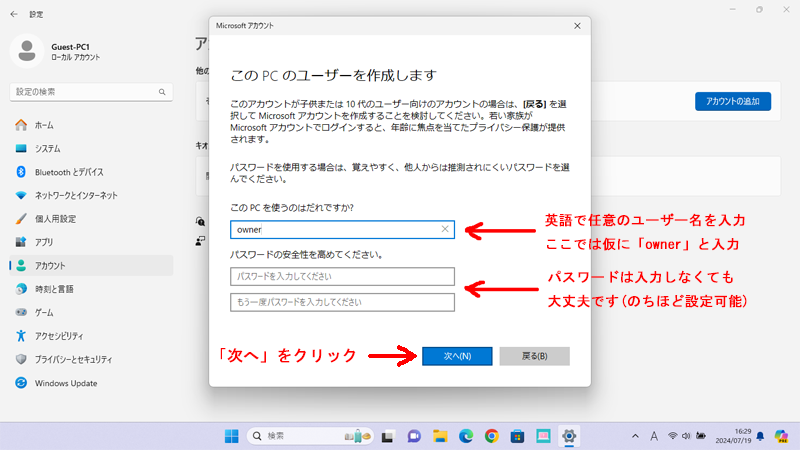This screenshot has width=800, height=450.
Task: Click the アカウントの追加 button
Action: coord(732,101)
